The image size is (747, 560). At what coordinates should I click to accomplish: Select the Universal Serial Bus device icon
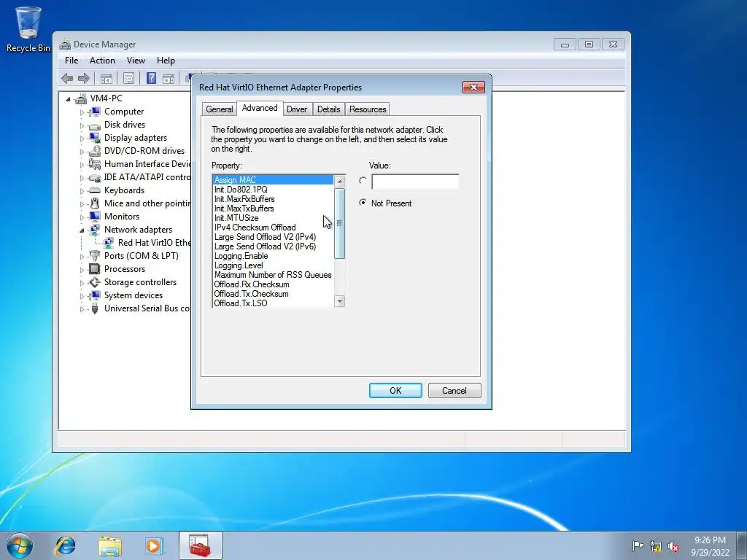pos(95,308)
